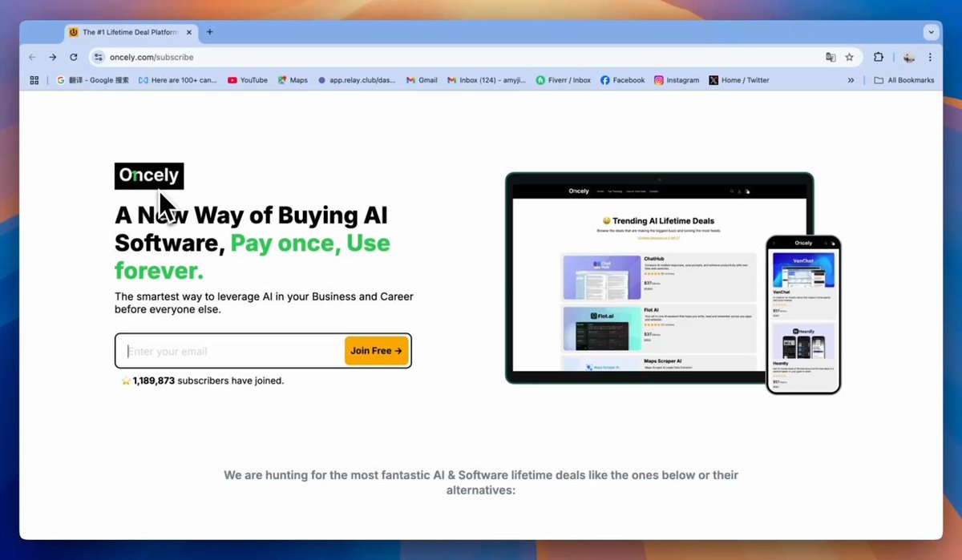Click the browser back arrow
962x560 pixels.
pyautogui.click(x=32, y=58)
